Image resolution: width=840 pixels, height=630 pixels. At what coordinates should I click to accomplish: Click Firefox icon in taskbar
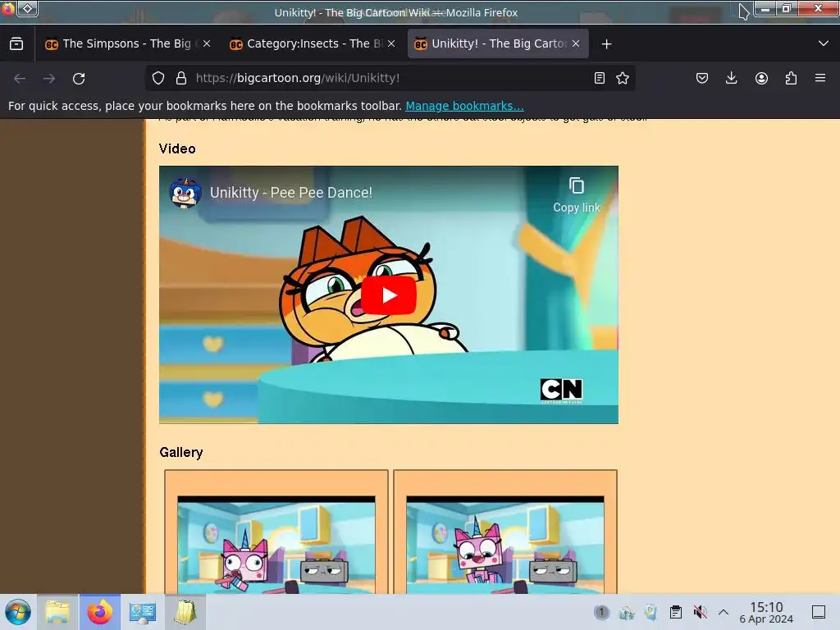100,612
